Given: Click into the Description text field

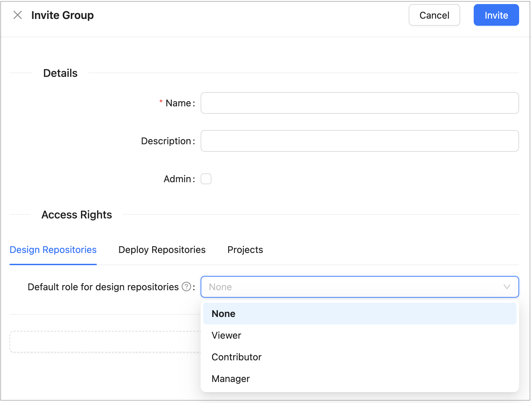Looking at the screenshot, I should point(360,141).
